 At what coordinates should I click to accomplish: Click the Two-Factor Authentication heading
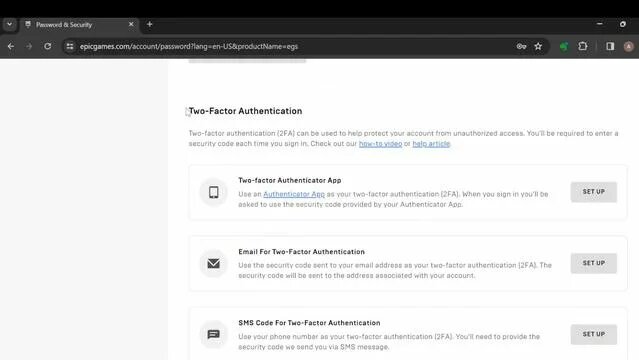(x=245, y=111)
